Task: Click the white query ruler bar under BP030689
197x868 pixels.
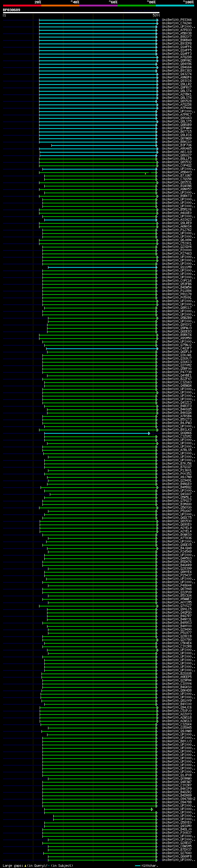Action: coord(81,12)
